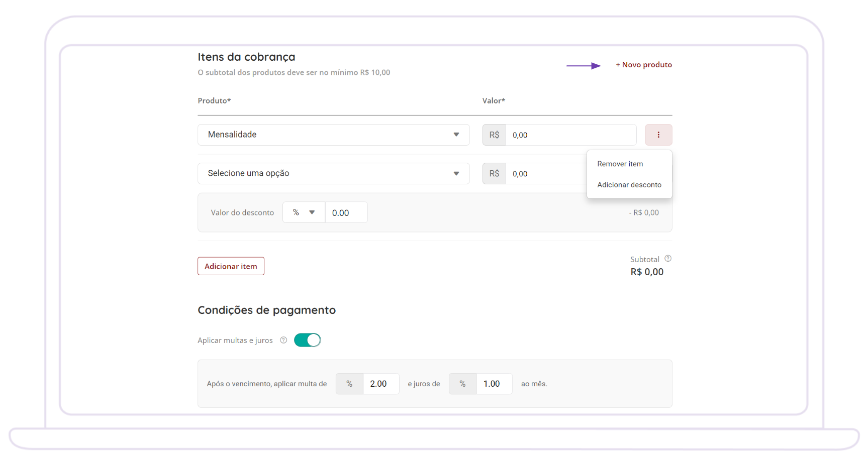Click the Valor do desconto label

(x=242, y=212)
